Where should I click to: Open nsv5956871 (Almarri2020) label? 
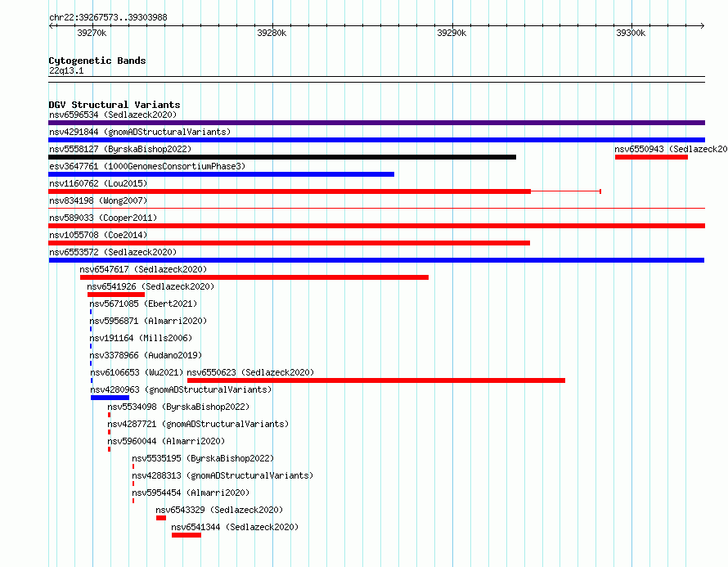[x=148, y=321]
